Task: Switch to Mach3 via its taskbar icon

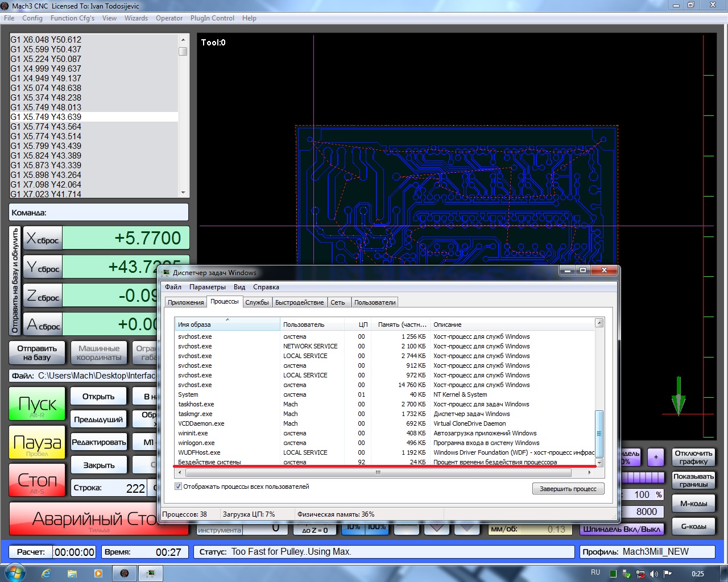Action: (x=125, y=573)
